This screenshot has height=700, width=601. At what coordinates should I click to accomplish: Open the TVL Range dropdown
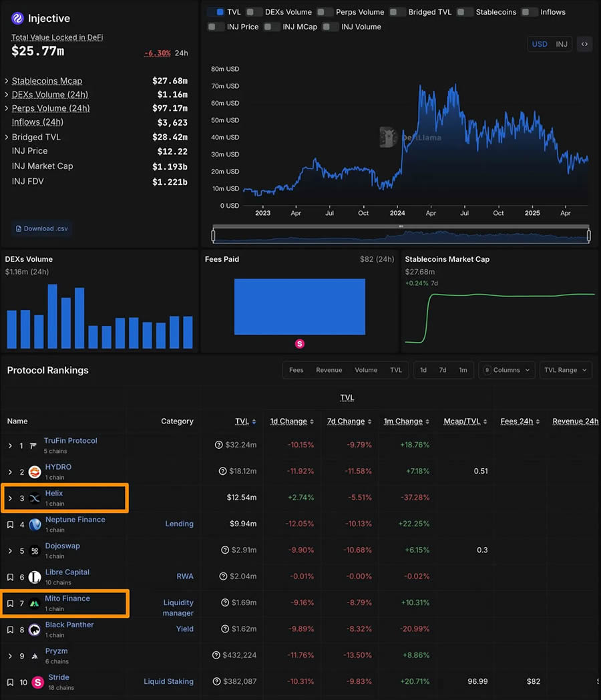click(565, 370)
